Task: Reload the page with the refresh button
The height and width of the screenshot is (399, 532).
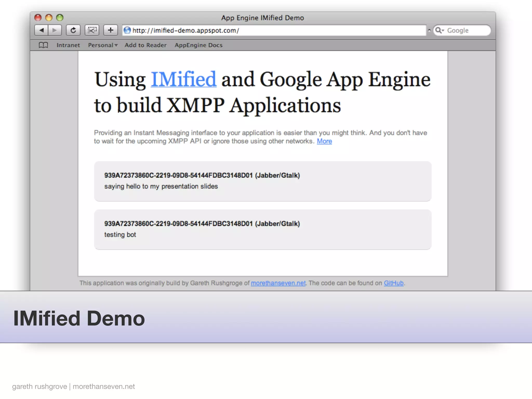Action: (x=73, y=30)
